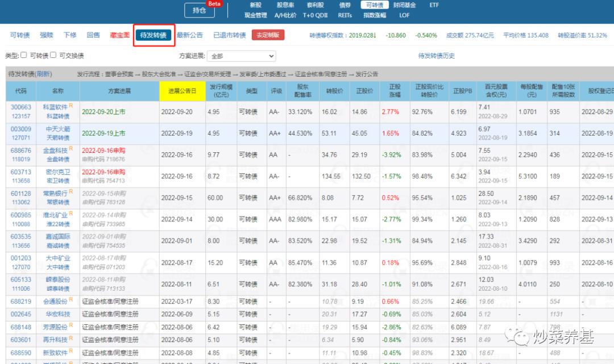The width and height of the screenshot is (614, 364).
Task: Open the 方案进展 dropdown showing 全部
Action: pyautogui.click(x=241, y=56)
